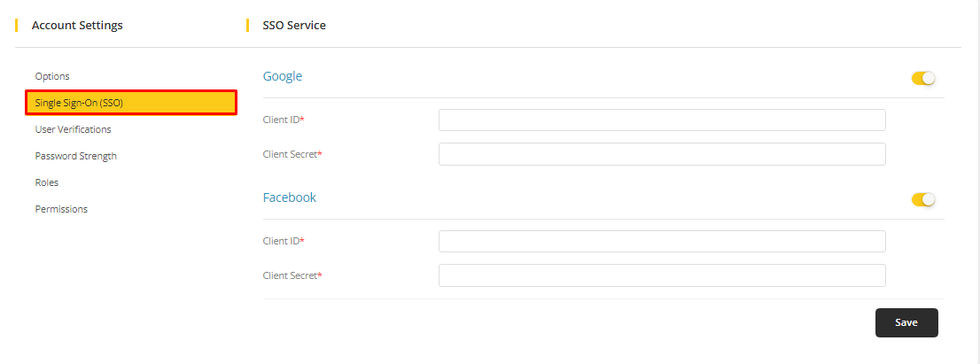Click the Facebook Client ID field
The image size is (980, 364).
pyautogui.click(x=662, y=242)
